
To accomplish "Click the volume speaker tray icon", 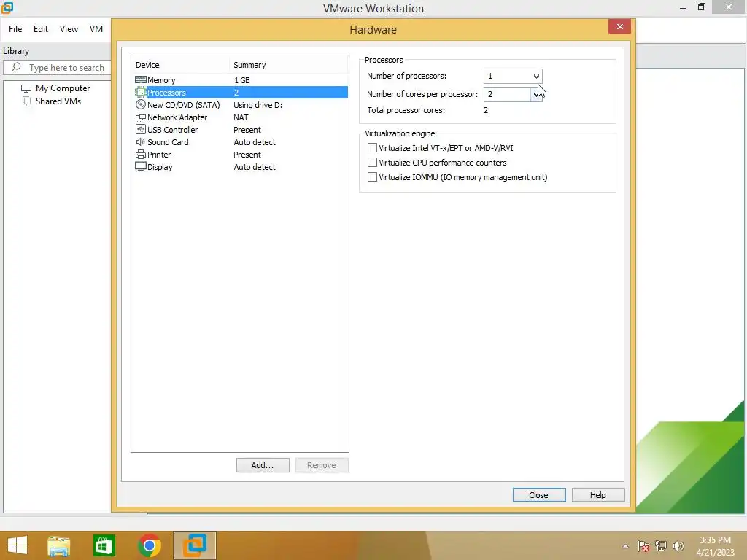I will coord(678,546).
